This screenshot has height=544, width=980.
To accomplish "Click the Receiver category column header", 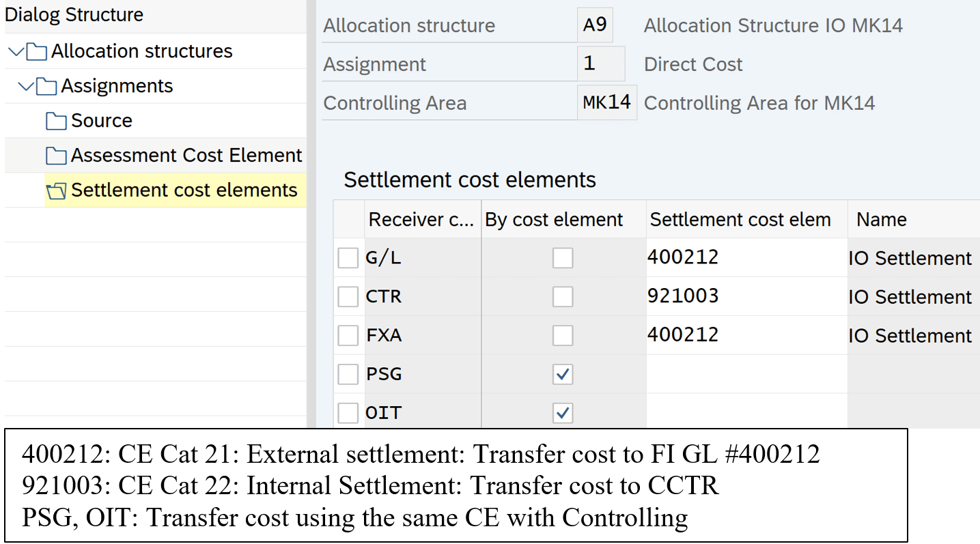I will [x=420, y=220].
